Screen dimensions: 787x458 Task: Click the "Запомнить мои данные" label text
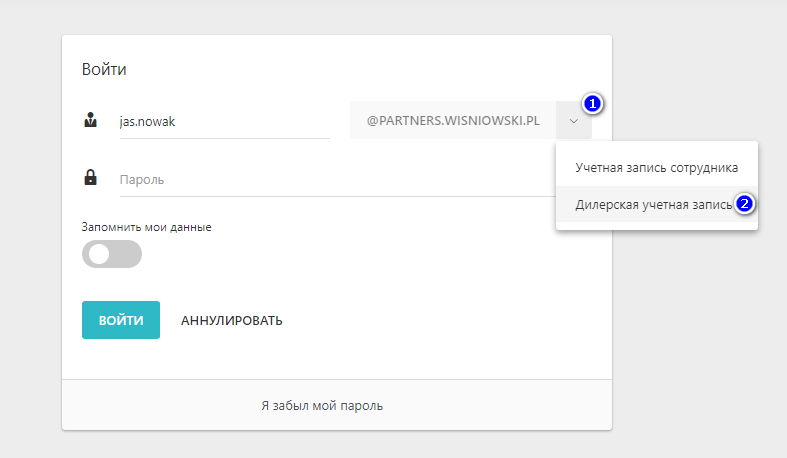(146, 227)
